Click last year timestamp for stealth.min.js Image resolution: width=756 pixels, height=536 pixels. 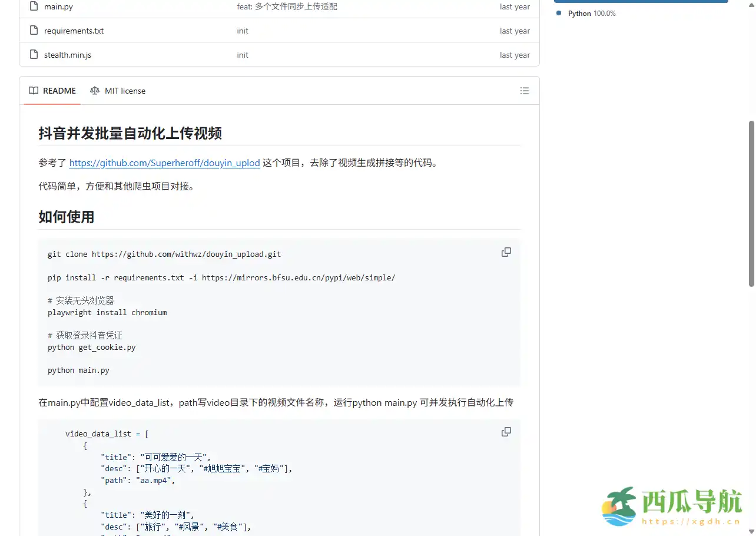click(x=515, y=54)
